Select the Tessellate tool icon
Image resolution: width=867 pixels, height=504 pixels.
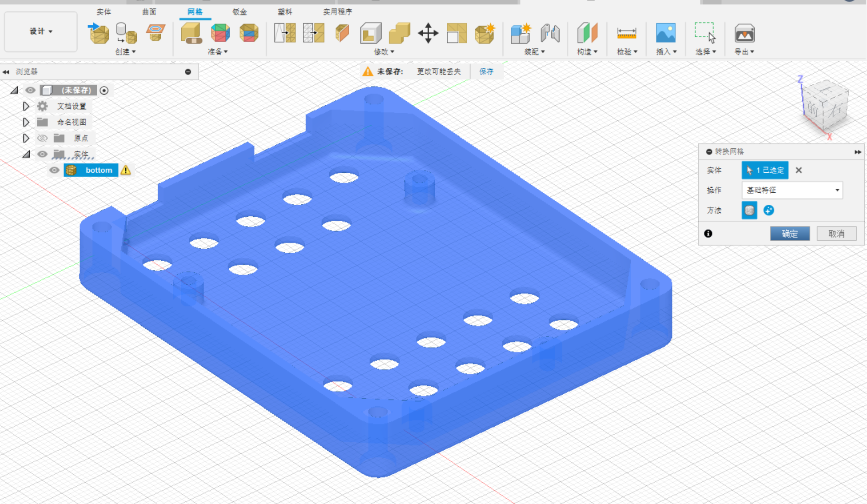(x=126, y=33)
